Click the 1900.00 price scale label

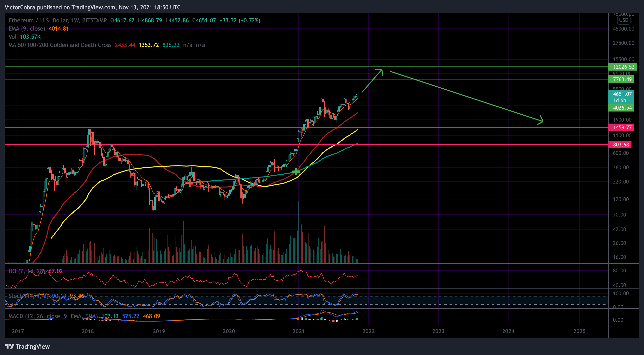622,120
